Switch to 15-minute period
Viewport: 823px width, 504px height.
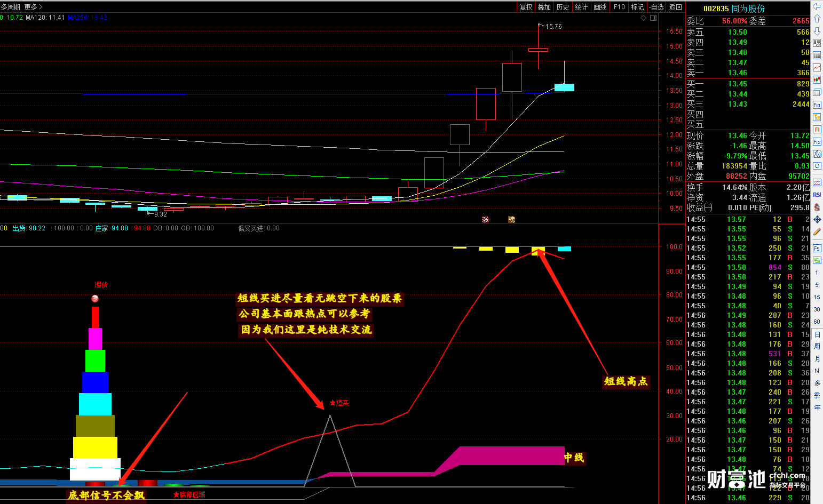click(817, 297)
